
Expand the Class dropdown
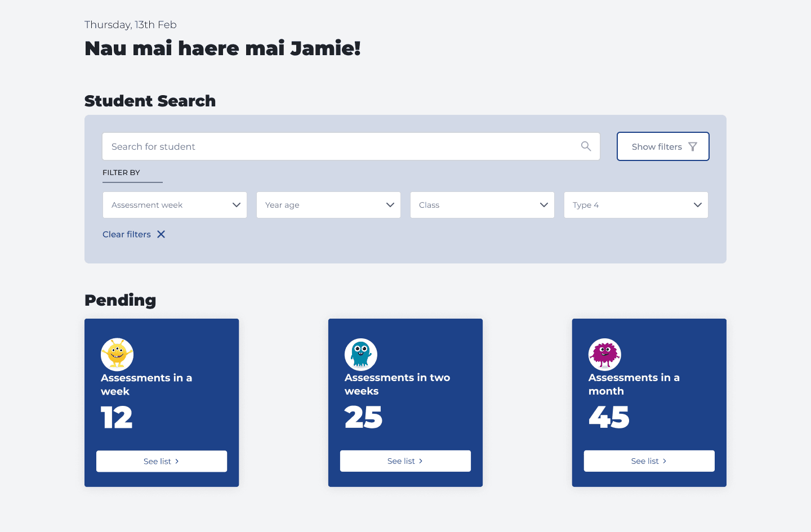pyautogui.click(x=482, y=205)
